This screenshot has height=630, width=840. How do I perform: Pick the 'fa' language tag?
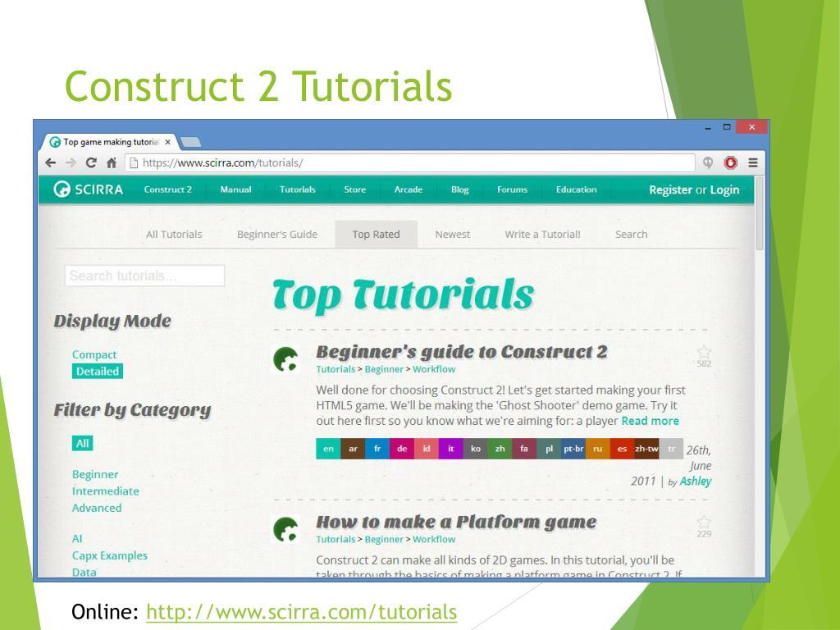click(524, 449)
